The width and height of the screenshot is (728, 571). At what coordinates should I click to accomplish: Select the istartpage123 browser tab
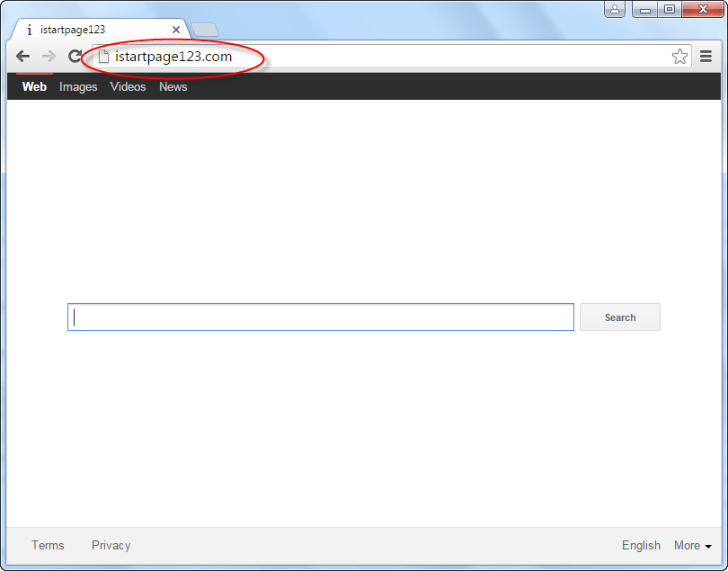click(101, 30)
